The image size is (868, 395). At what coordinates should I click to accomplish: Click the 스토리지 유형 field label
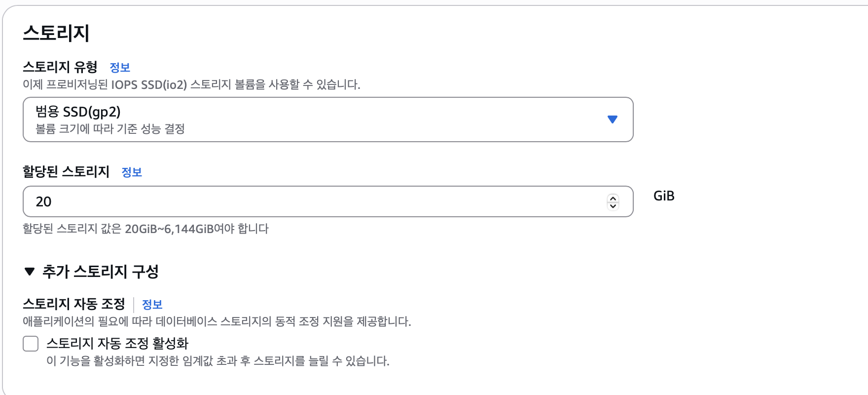[60, 67]
